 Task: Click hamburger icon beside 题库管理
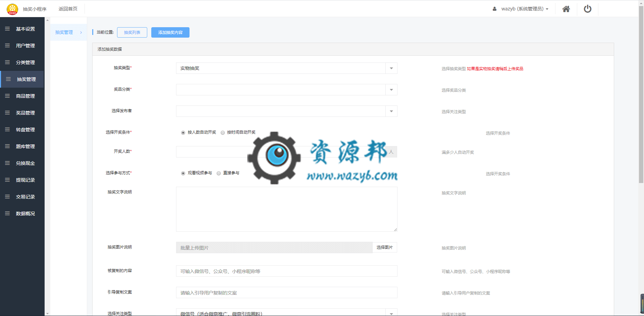(7, 146)
